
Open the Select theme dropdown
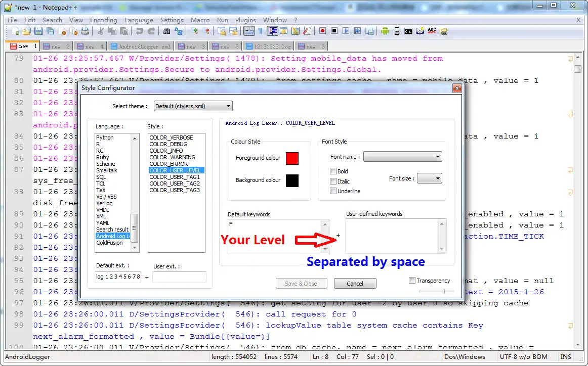coord(193,106)
